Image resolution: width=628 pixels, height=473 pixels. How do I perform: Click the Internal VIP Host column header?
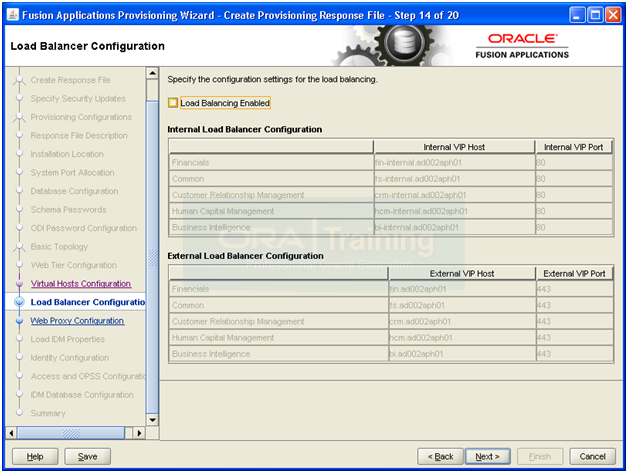pyautogui.click(x=454, y=147)
